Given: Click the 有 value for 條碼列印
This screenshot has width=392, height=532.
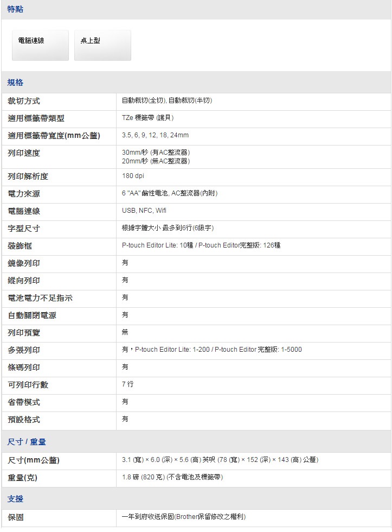Looking at the screenshot, I should click(125, 367).
